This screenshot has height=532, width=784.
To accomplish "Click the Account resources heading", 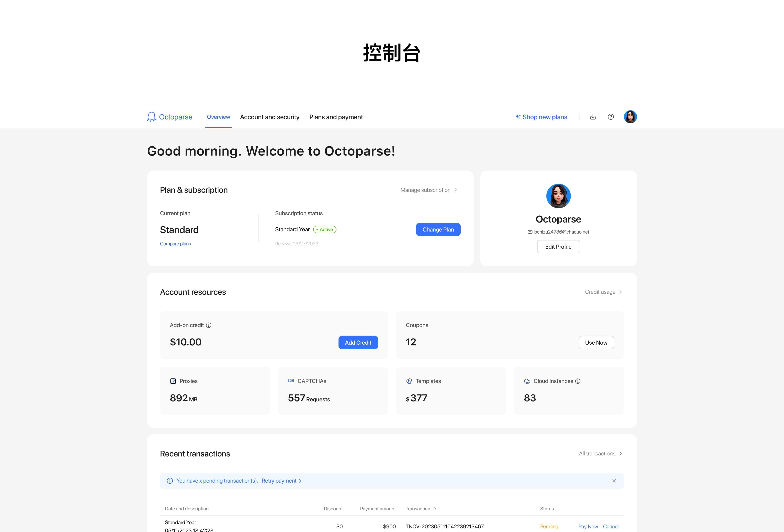I will point(193,292).
